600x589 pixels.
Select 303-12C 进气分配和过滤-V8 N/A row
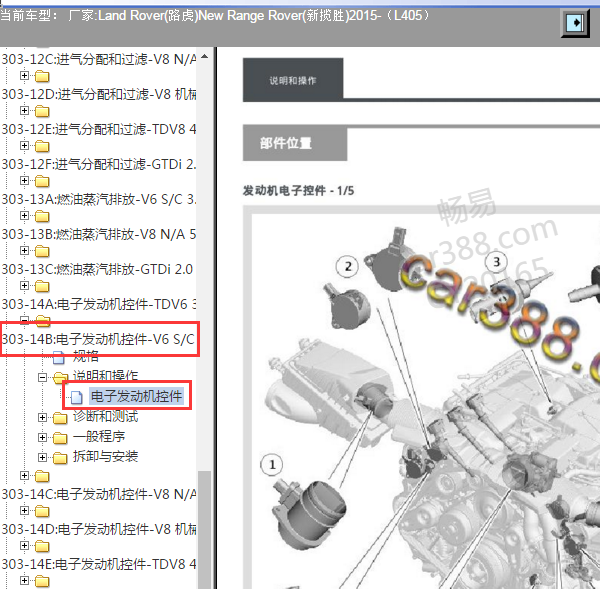coord(99,59)
